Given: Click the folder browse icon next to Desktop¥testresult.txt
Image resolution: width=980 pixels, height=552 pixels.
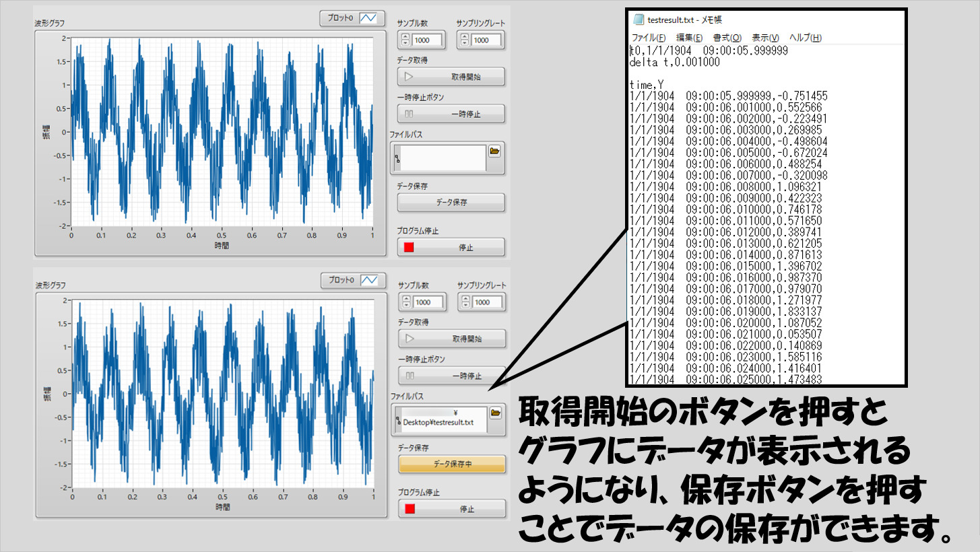Looking at the screenshot, I should pos(496,413).
